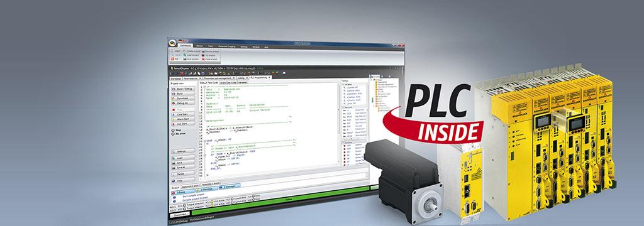Click the Disconnect button

coord(179,215)
